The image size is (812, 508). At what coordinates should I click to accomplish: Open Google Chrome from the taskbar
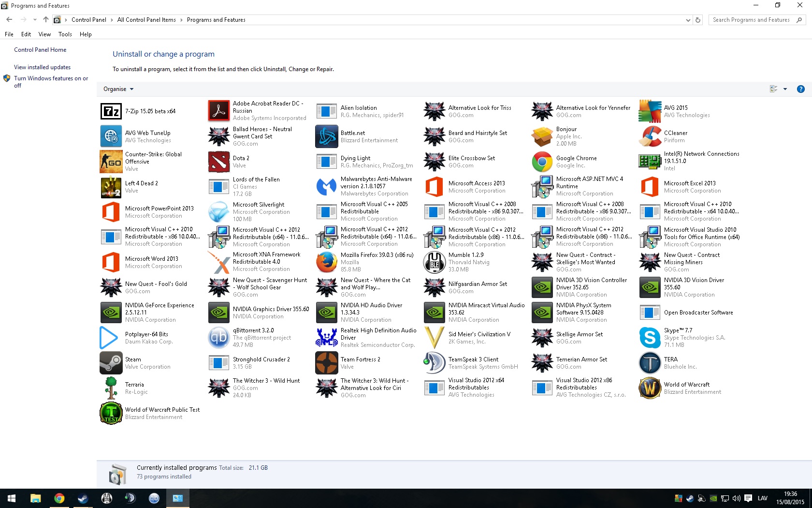pyautogui.click(x=59, y=498)
